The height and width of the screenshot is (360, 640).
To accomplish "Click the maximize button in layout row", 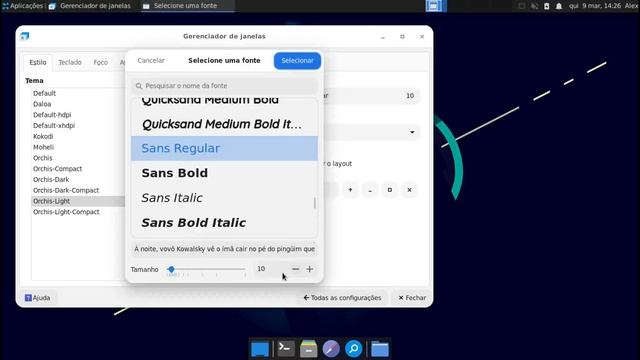I will click(x=390, y=190).
